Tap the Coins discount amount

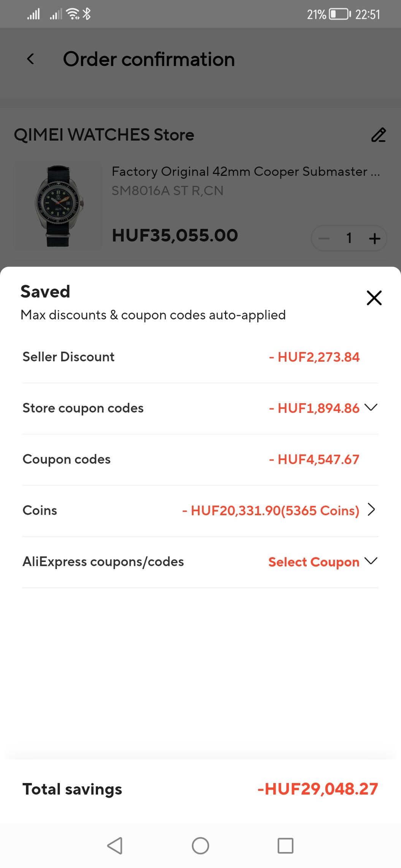pos(271,510)
